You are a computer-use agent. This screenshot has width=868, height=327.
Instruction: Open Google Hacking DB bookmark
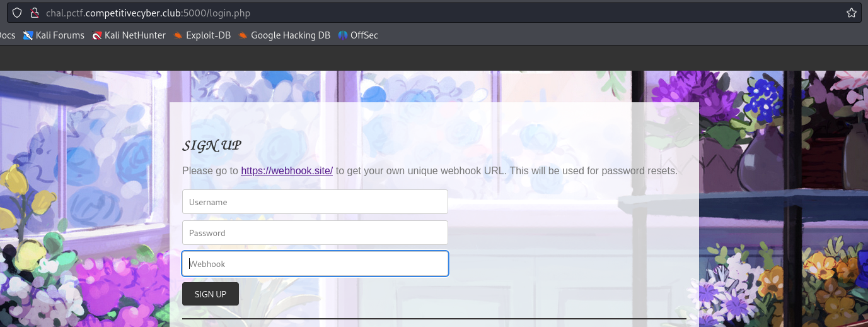point(284,35)
